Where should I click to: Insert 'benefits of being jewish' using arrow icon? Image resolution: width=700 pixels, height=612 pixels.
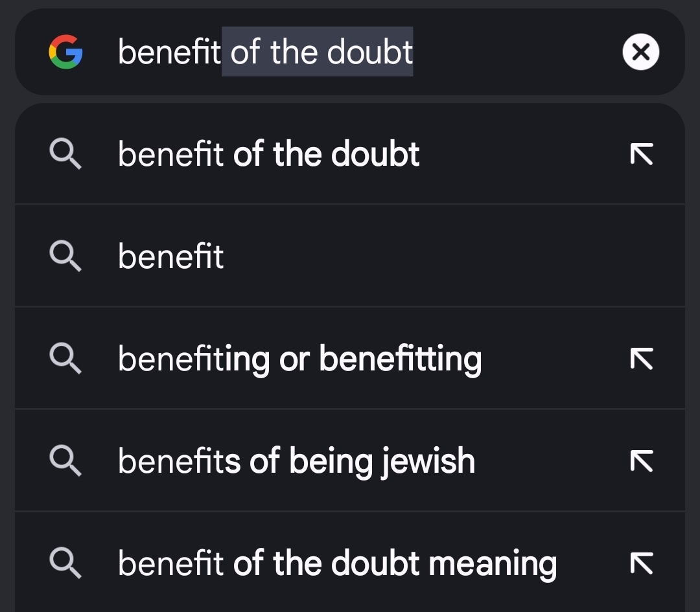(642, 461)
